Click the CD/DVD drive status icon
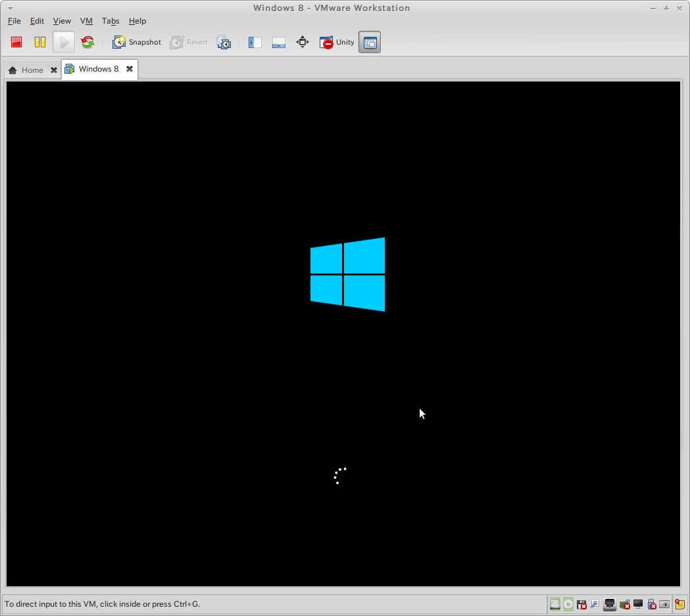This screenshot has width=690, height=616. pyautogui.click(x=568, y=605)
